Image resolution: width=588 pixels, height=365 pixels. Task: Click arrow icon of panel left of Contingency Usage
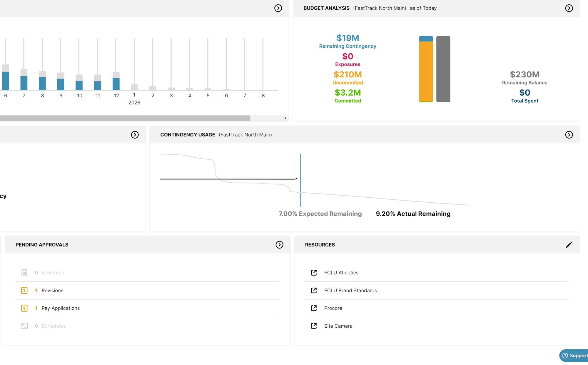point(135,135)
